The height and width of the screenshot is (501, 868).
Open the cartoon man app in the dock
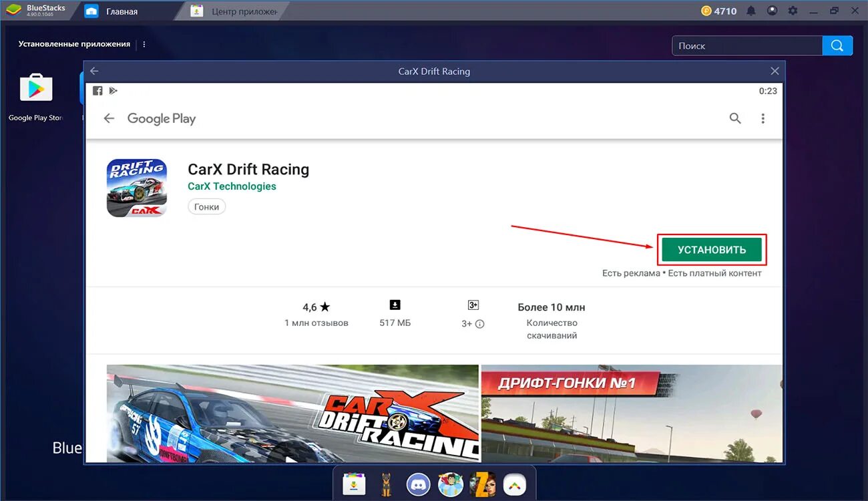click(450, 484)
